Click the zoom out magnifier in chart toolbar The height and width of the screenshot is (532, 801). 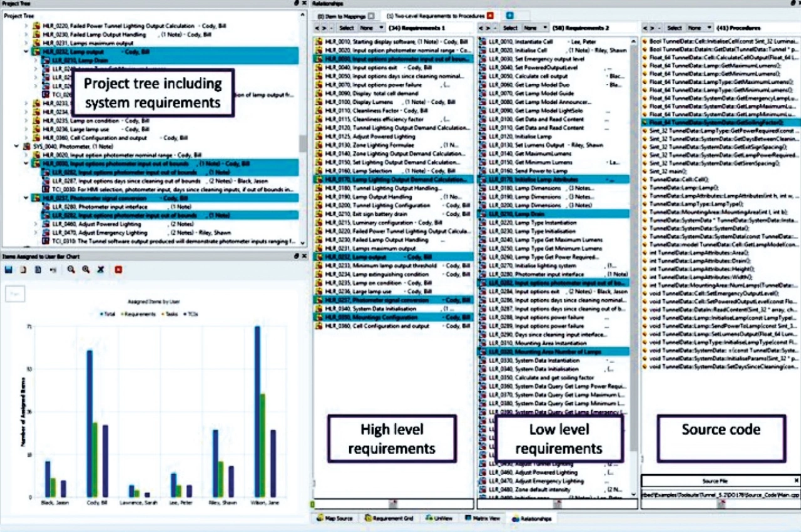(x=86, y=269)
